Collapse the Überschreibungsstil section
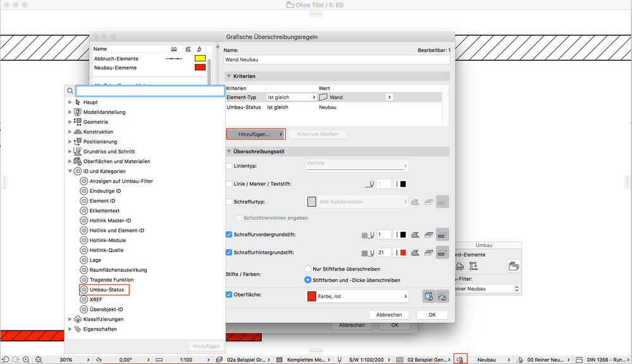This screenshot has width=632, height=364. click(x=229, y=152)
